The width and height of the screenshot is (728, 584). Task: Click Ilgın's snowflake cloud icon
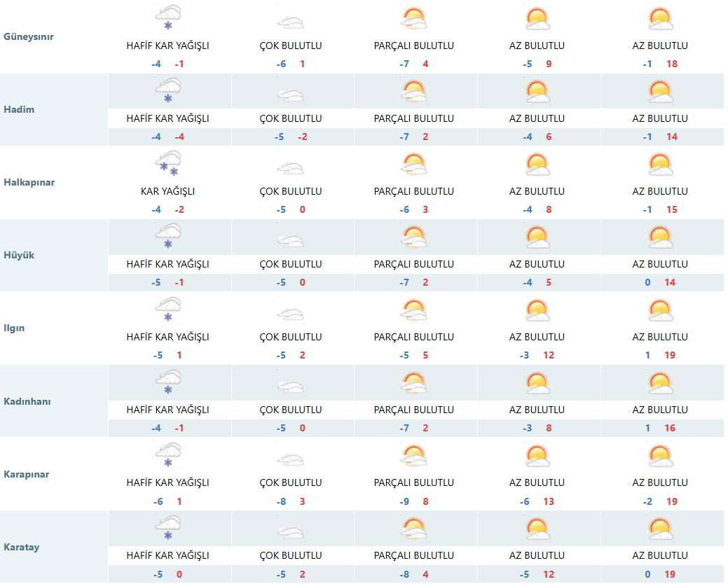click(x=168, y=310)
